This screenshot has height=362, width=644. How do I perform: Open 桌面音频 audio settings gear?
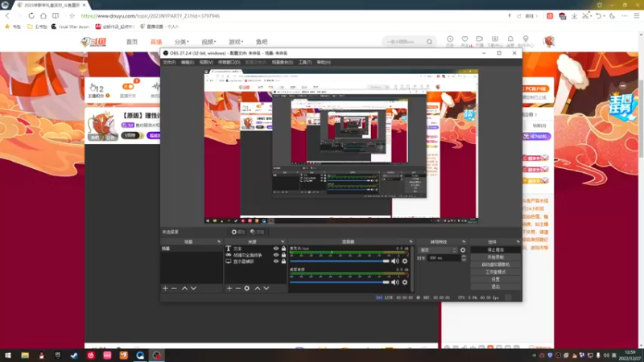point(405,282)
